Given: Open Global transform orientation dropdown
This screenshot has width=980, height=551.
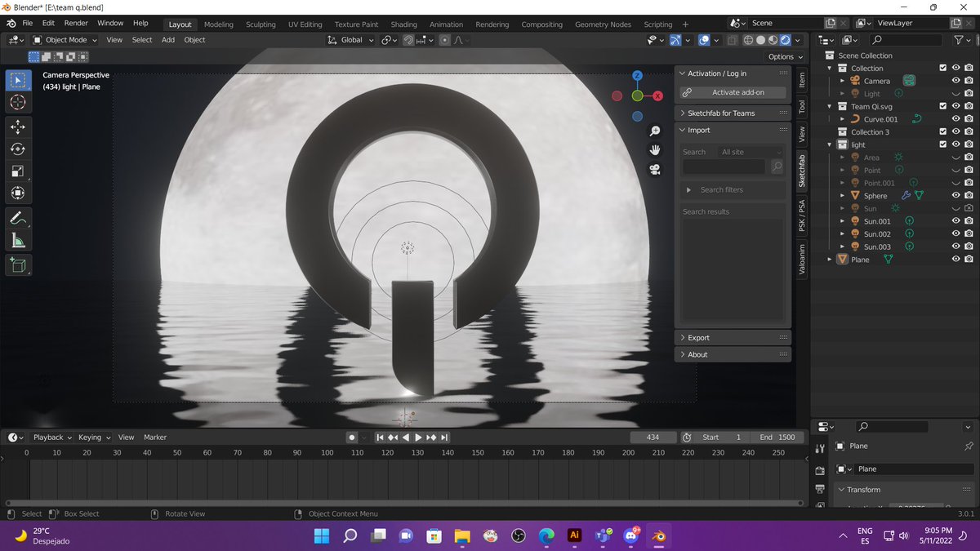Looking at the screenshot, I should pos(351,39).
